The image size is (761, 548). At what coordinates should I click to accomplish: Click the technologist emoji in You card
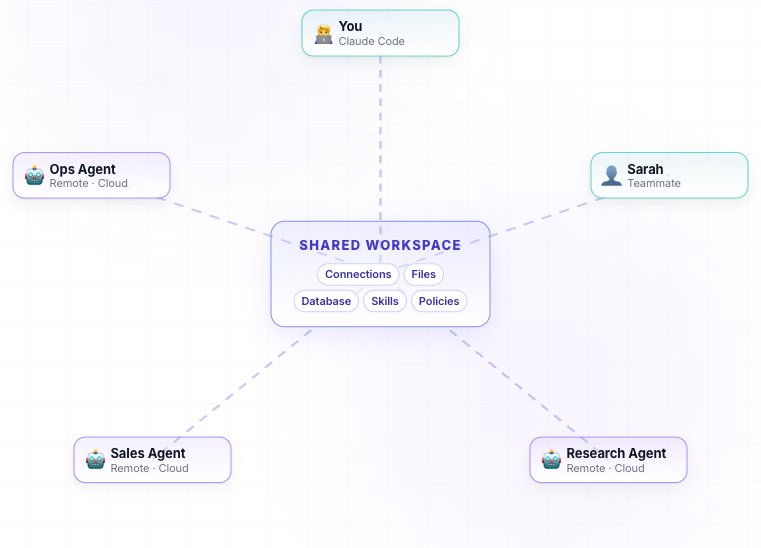pyautogui.click(x=324, y=34)
